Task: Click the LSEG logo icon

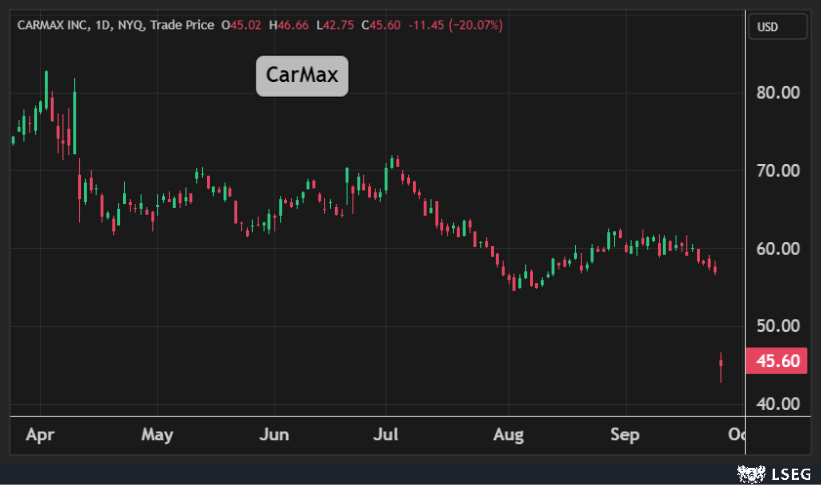Action: (x=747, y=472)
